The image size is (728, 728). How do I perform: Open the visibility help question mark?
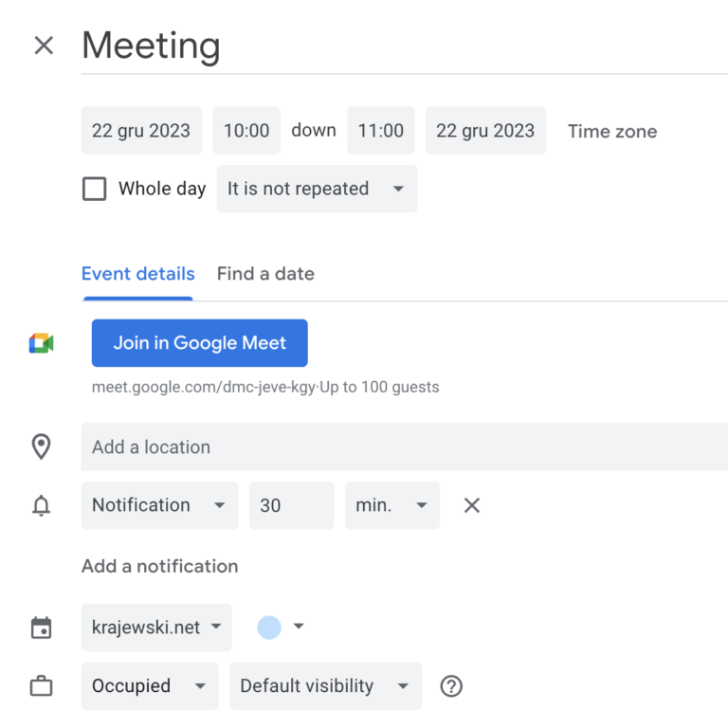(451, 686)
